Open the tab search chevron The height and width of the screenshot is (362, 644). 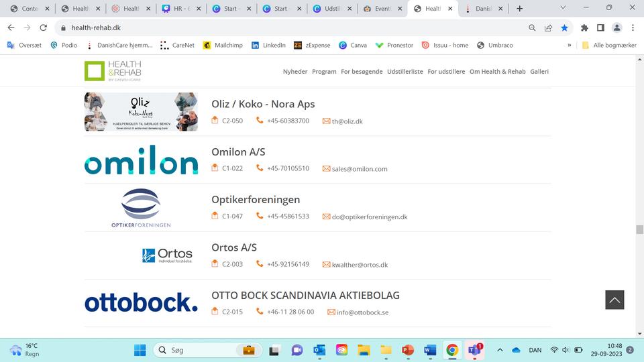click(563, 7)
